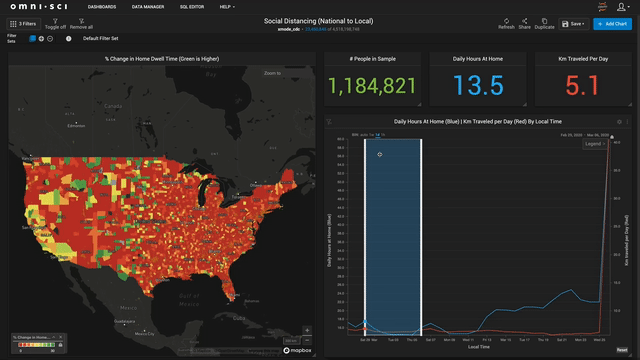Image resolution: width=640 pixels, height=360 pixels.
Task: Click the line chart filter-clear icon
Action: point(329,122)
